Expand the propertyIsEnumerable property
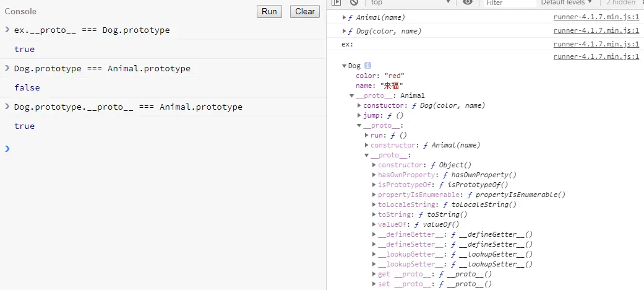Image resolution: width=644 pixels, height=290 pixels. [374, 195]
